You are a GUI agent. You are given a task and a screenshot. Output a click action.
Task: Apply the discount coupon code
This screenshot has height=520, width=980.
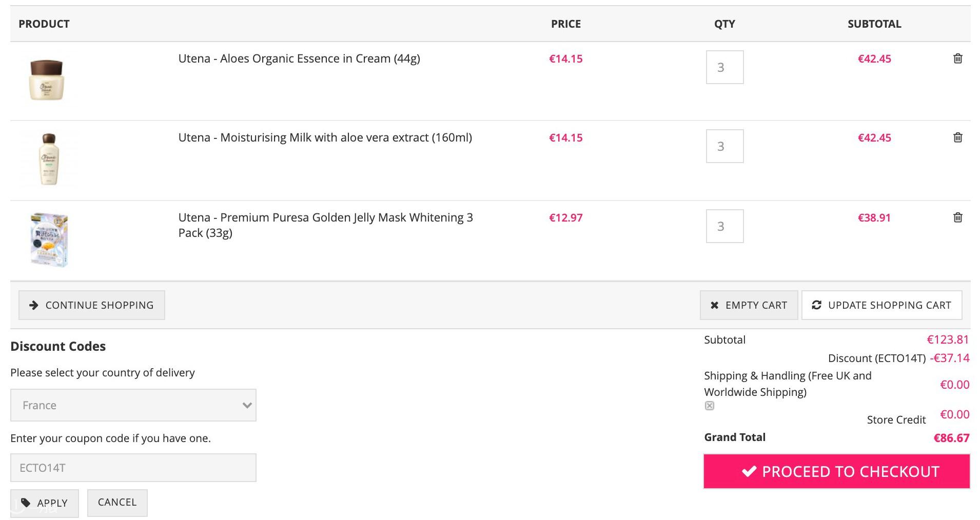(x=45, y=503)
